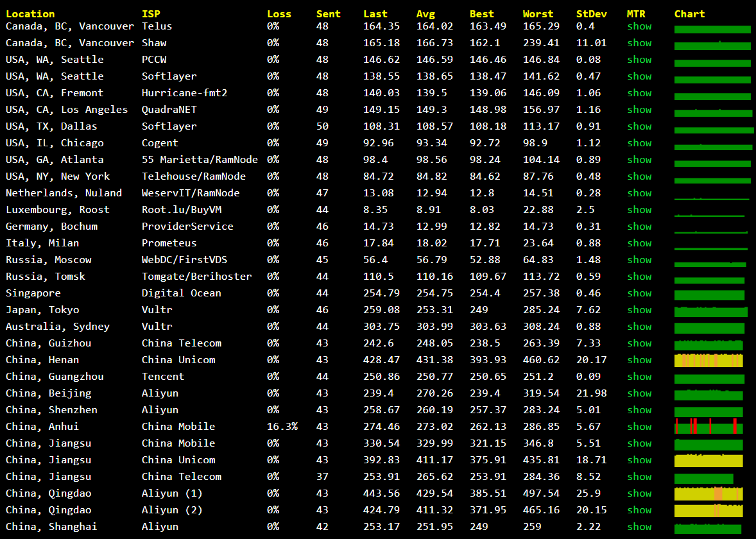Click show for Aliyun Shanghai row

(x=639, y=526)
